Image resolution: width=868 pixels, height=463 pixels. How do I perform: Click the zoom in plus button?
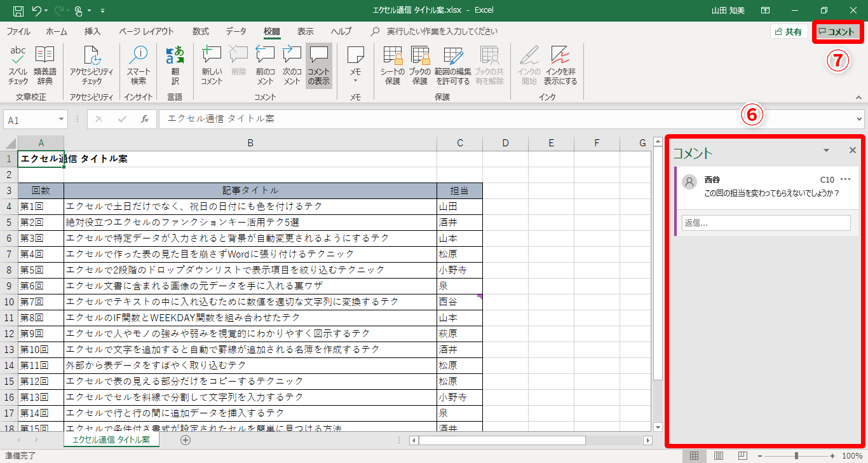pyautogui.click(x=832, y=456)
